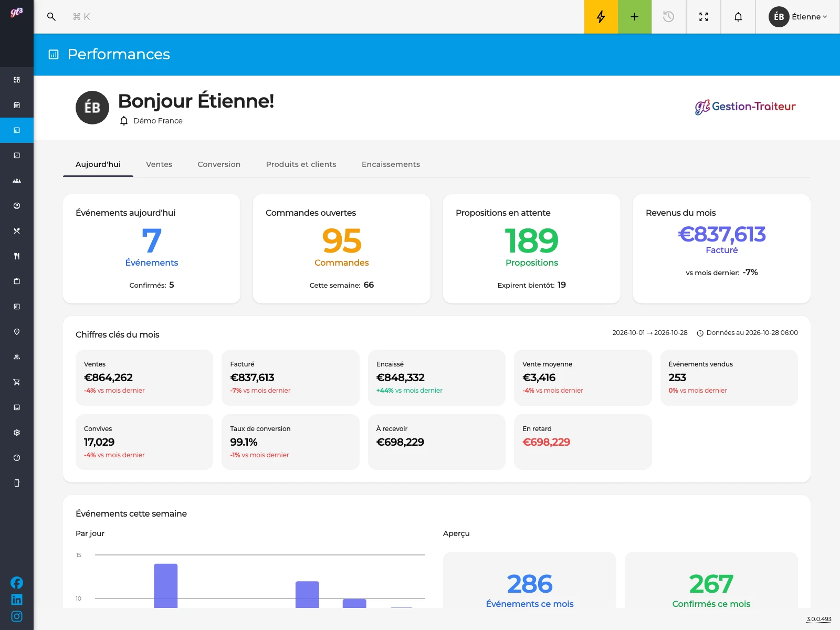Image resolution: width=840 pixels, height=630 pixels.
Task: Click the ⌘ K search field
Action: [x=81, y=17]
